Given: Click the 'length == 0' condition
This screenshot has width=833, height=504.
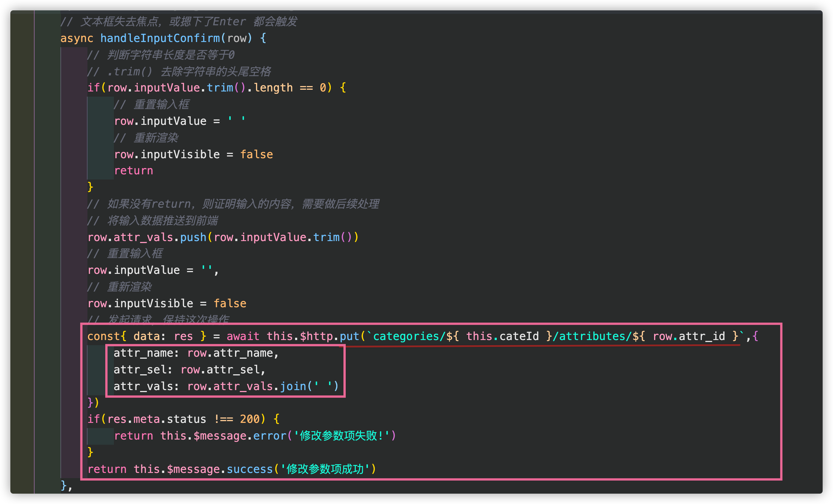Looking at the screenshot, I should pos(290,88).
